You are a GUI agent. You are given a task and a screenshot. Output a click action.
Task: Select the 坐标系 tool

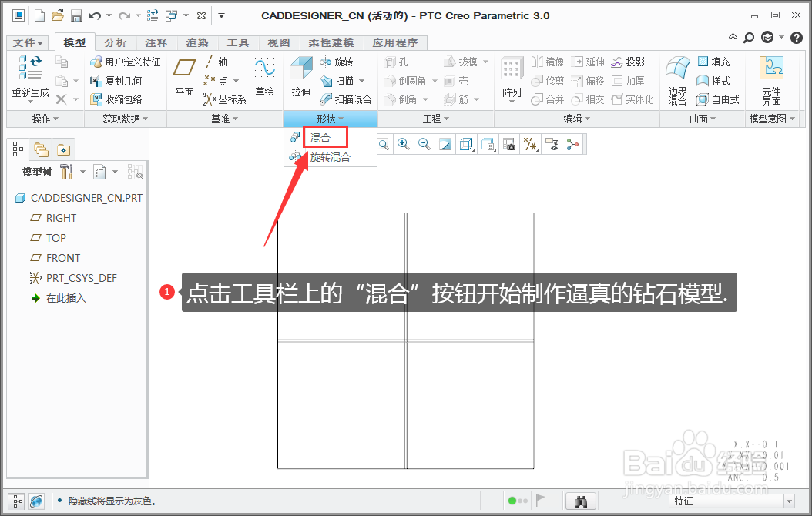click(x=225, y=99)
